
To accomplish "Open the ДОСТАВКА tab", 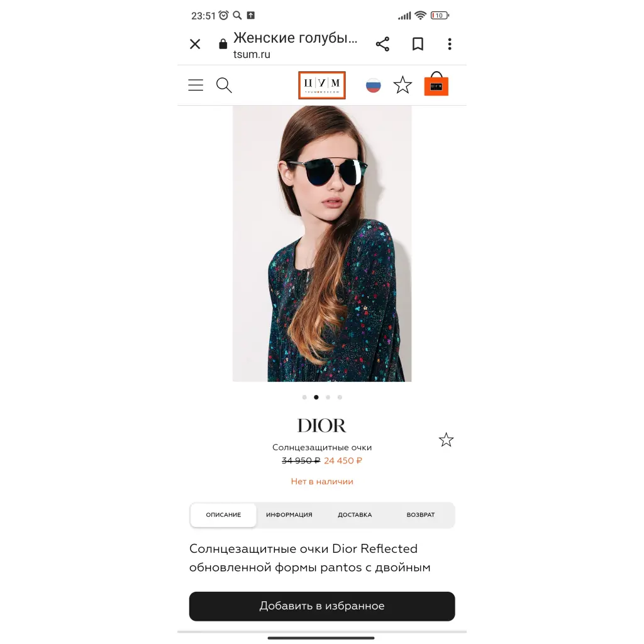I will (355, 514).
